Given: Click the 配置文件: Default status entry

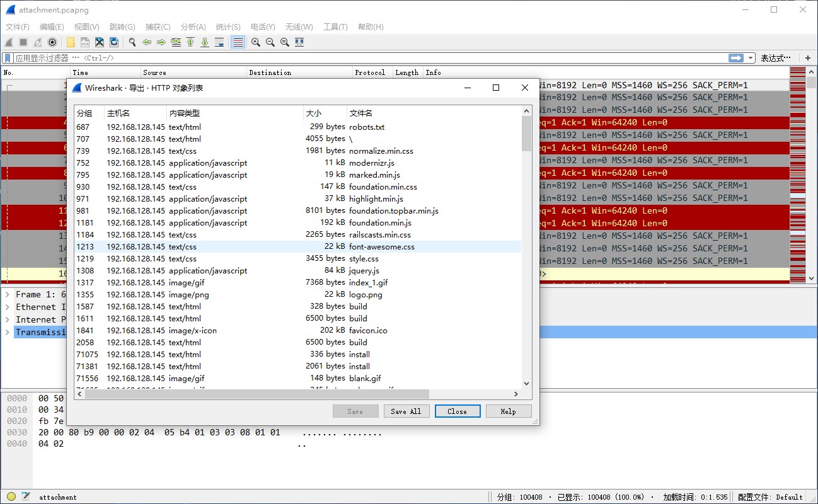Looking at the screenshot, I should tap(770, 496).
